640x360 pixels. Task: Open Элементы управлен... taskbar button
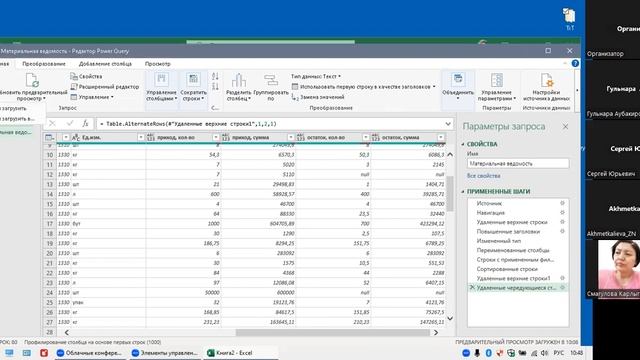pyautogui.click(x=165, y=353)
